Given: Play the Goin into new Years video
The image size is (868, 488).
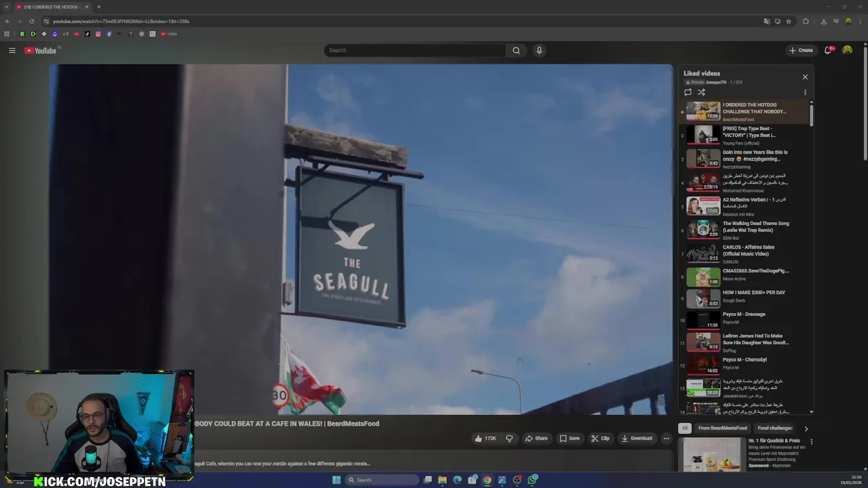Looking at the screenshot, I should 745,159.
